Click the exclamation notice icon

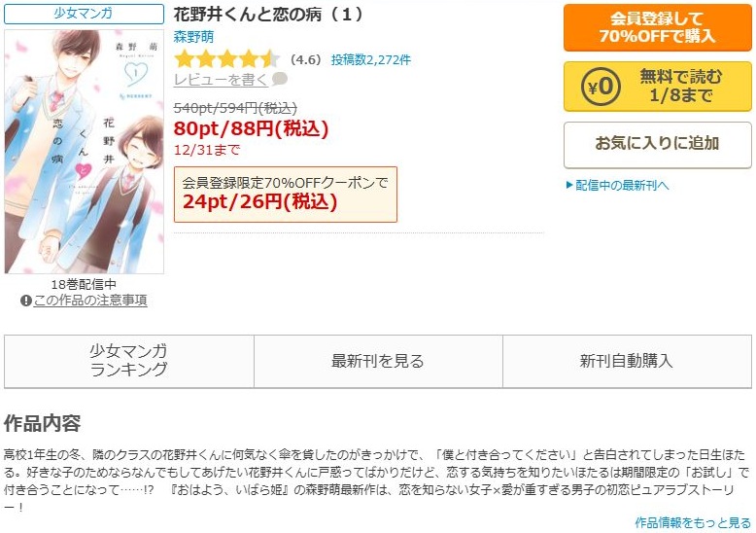pyautogui.click(x=26, y=301)
